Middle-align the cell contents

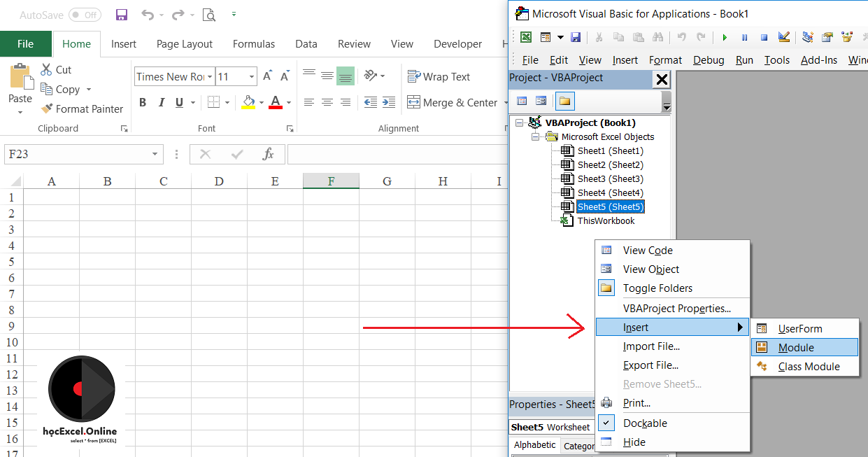click(327, 75)
